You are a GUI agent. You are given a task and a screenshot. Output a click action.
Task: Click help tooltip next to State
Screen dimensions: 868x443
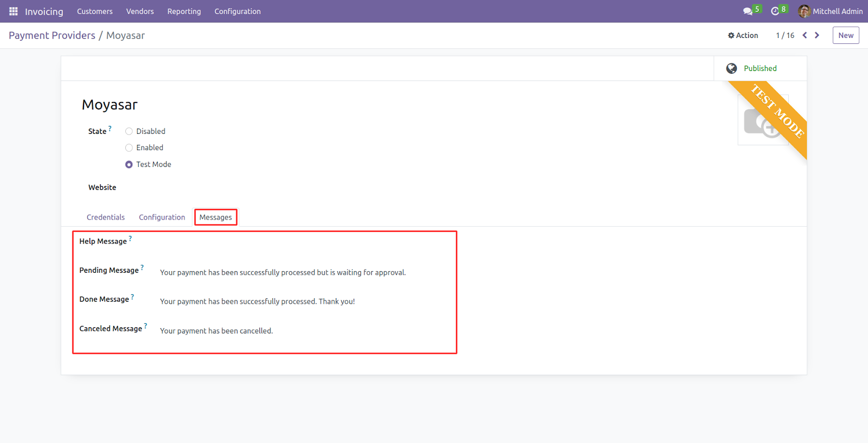110,129
